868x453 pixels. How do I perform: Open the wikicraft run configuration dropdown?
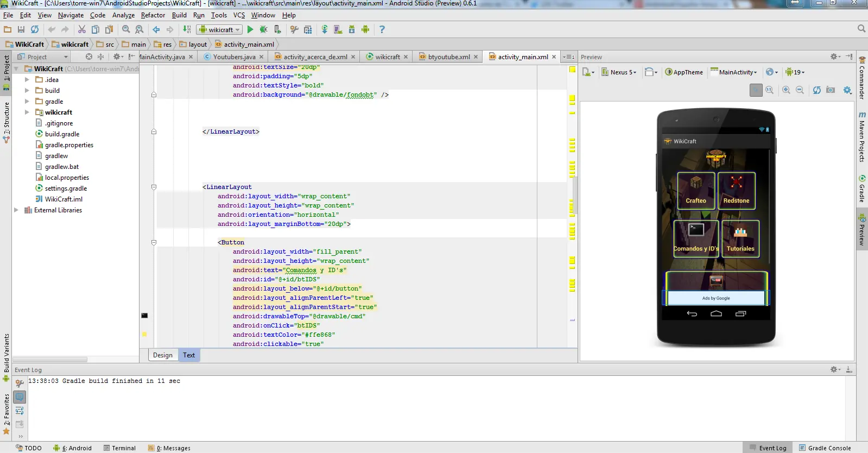click(x=219, y=29)
